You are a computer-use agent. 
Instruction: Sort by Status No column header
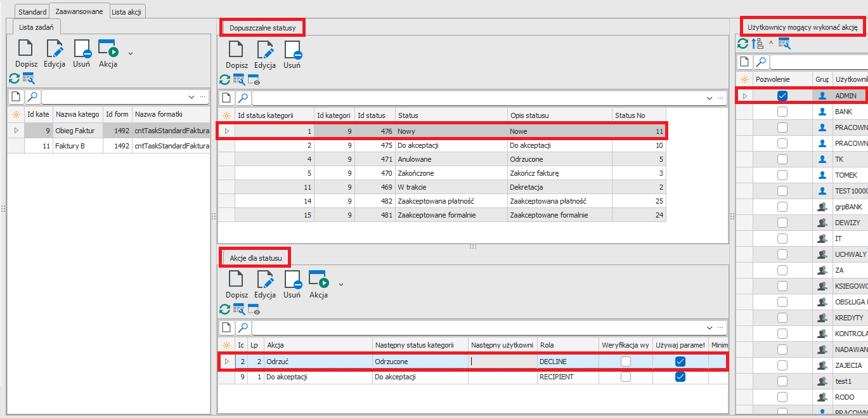point(638,115)
